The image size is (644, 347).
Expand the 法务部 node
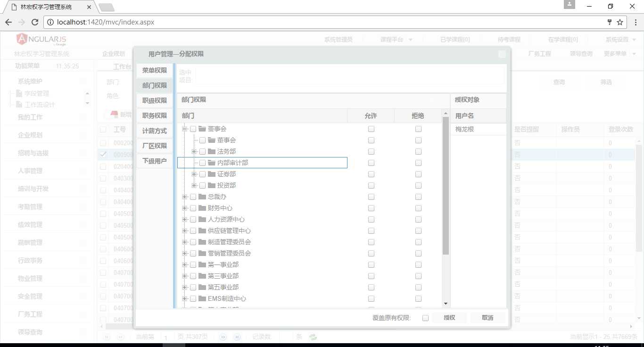click(194, 151)
